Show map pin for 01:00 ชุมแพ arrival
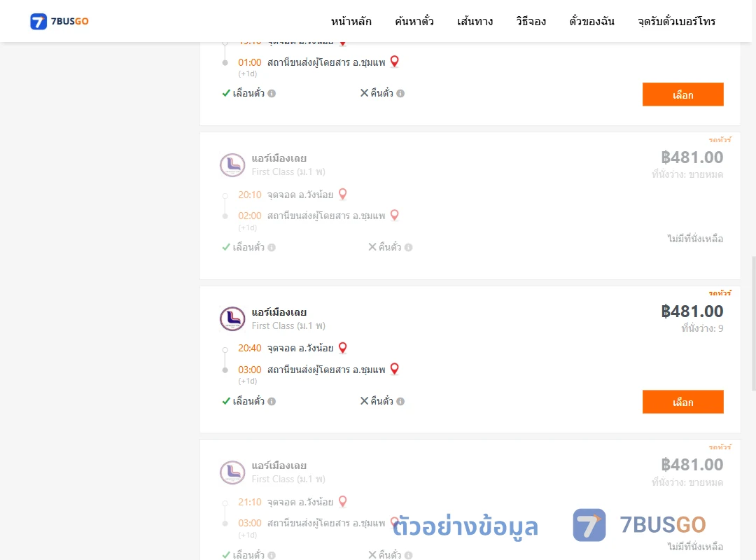Screen dimensions: 756x560 click(x=394, y=62)
